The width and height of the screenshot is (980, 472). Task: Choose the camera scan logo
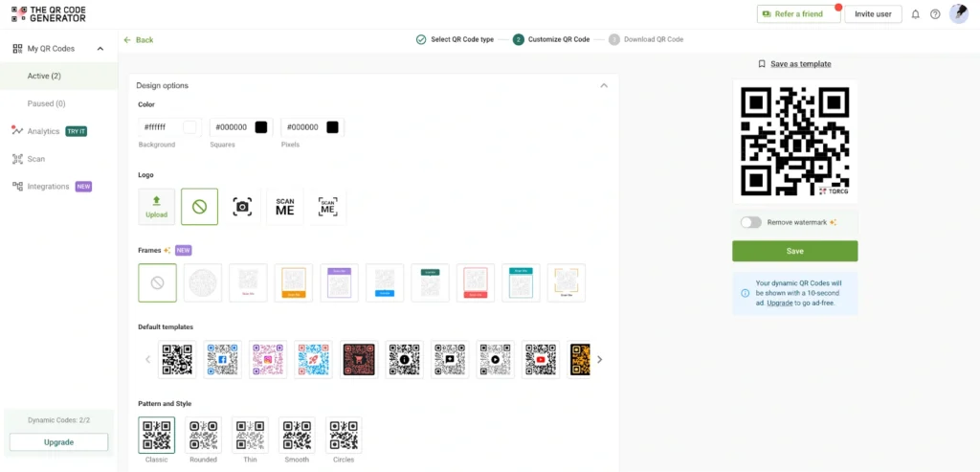pos(242,206)
